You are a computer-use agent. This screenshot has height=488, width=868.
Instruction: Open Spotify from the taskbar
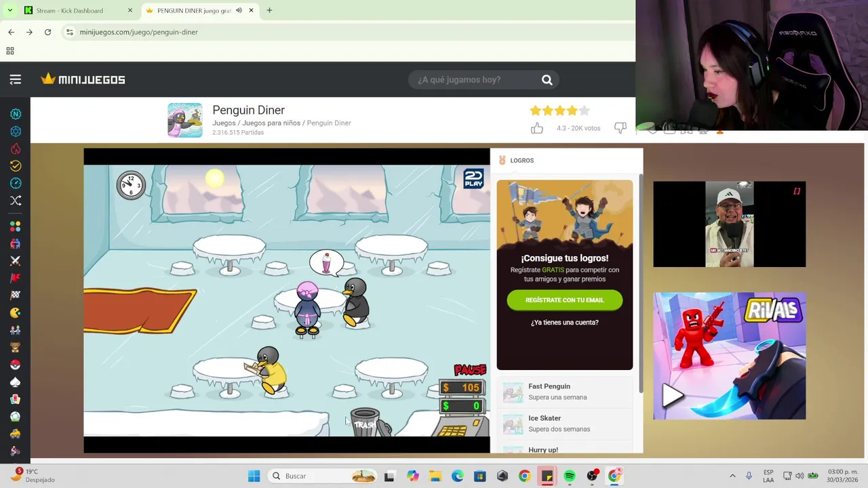pos(570,476)
